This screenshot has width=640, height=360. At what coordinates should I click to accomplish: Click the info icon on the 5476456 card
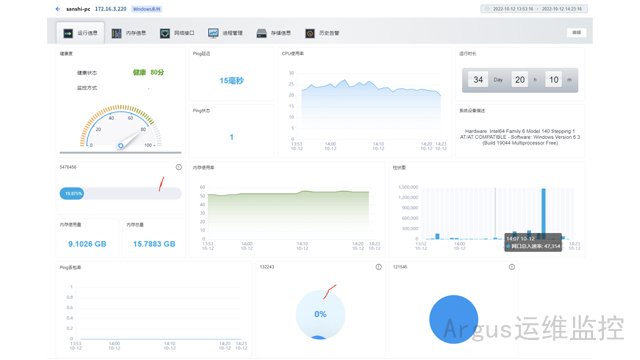pos(179,167)
